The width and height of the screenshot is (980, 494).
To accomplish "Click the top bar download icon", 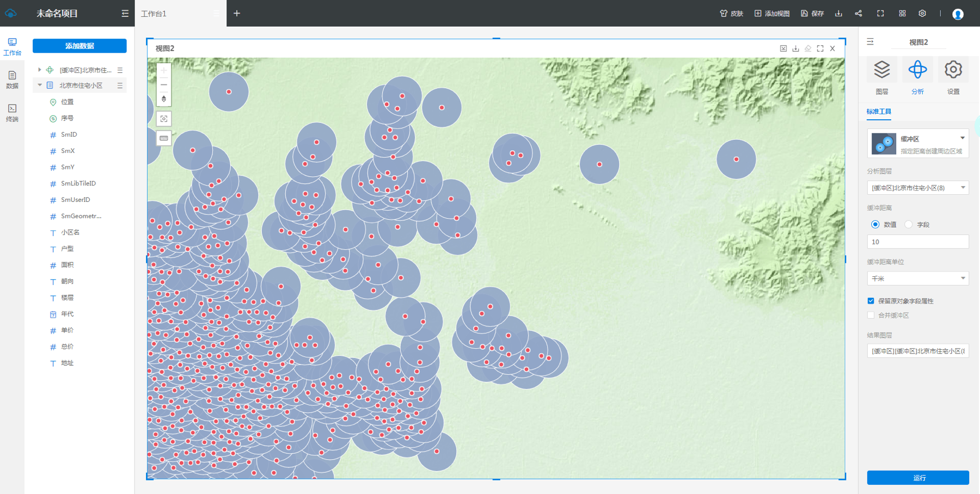I will click(838, 14).
